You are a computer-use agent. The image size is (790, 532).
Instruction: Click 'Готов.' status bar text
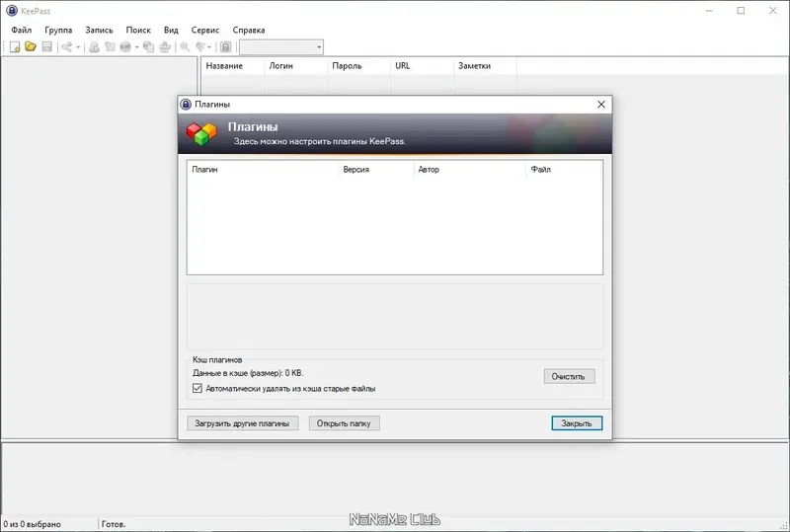pos(114,524)
